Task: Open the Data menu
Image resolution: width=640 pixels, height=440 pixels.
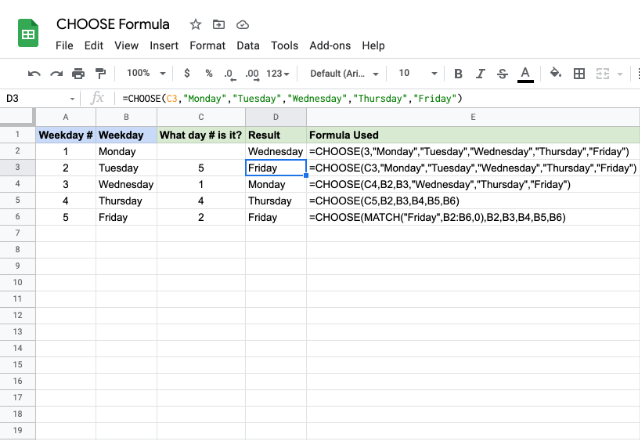Action: 248,46
